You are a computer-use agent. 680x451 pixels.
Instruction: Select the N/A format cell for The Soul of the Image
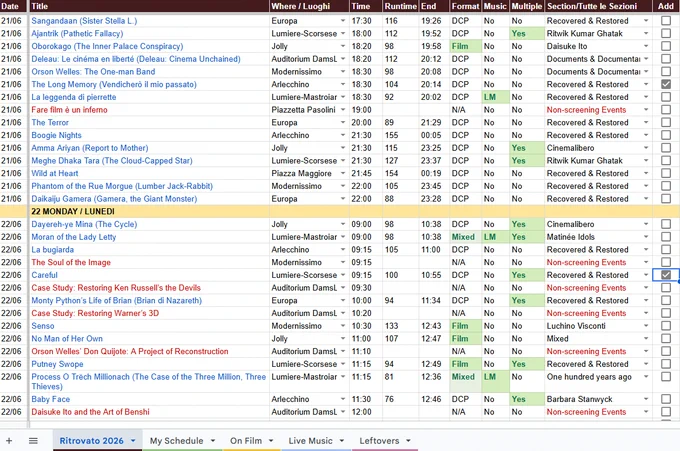(x=465, y=262)
